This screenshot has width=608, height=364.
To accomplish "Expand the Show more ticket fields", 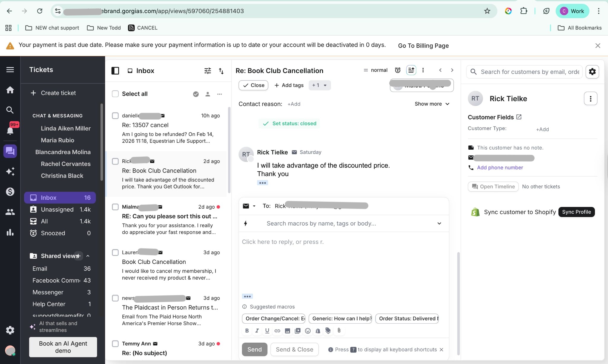I will [x=432, y=104].
